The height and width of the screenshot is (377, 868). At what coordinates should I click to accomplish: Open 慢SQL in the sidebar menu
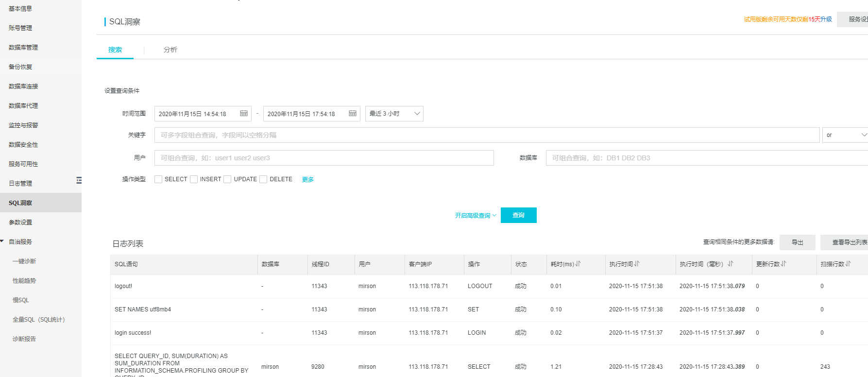click(21, 300)
